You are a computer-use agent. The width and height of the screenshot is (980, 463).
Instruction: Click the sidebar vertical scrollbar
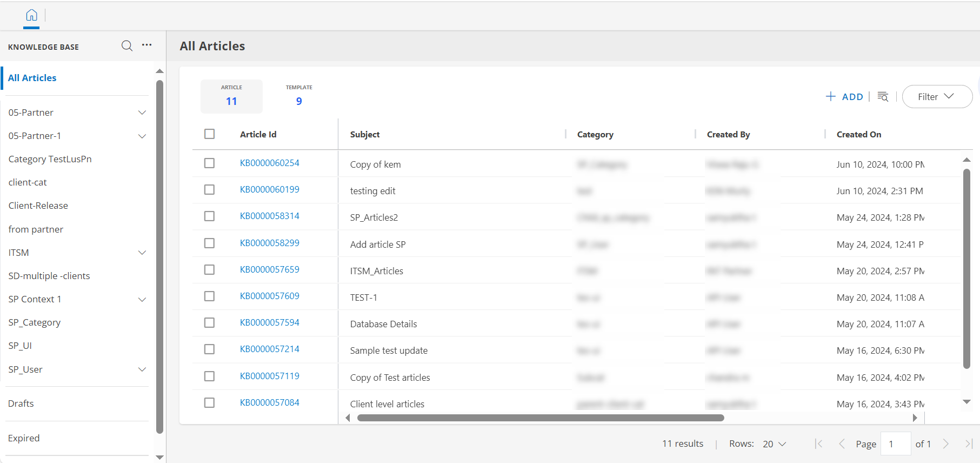click(159, 257)
